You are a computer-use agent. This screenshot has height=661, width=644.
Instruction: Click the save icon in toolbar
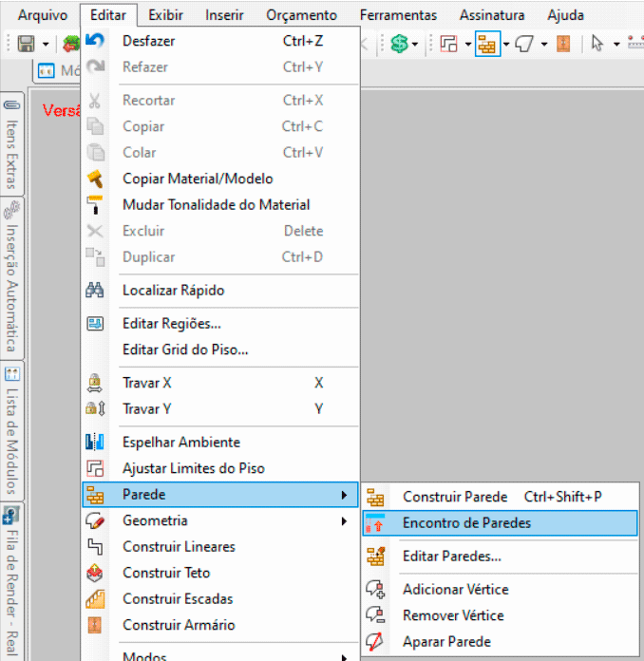point(27,44)
